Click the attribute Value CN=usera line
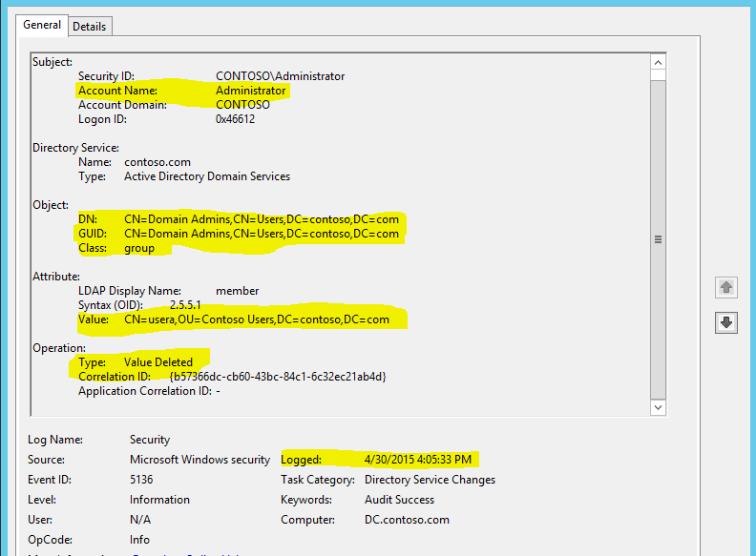This screenshot has width=756, height=556. 234,319
